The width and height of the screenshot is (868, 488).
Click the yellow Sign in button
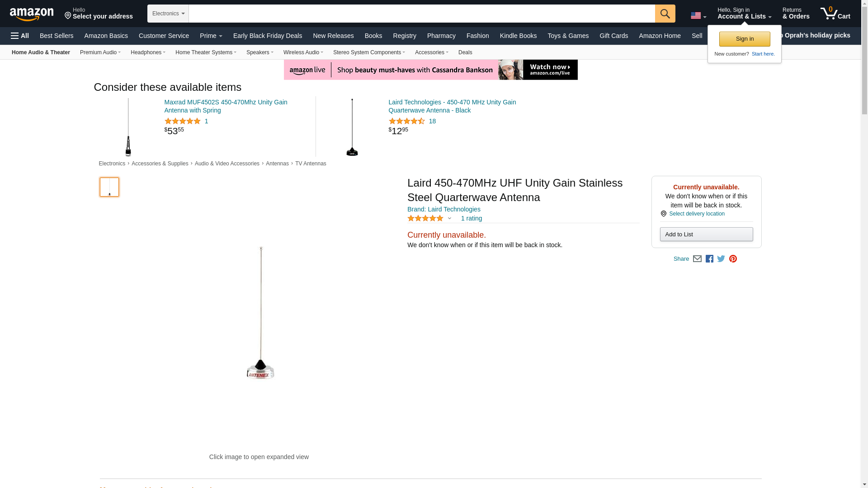tap(745, 39)
